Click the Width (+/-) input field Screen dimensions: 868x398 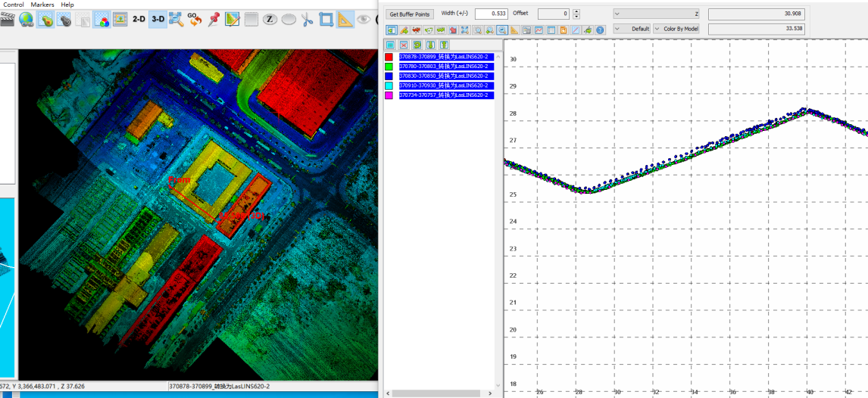click(491, 14)
